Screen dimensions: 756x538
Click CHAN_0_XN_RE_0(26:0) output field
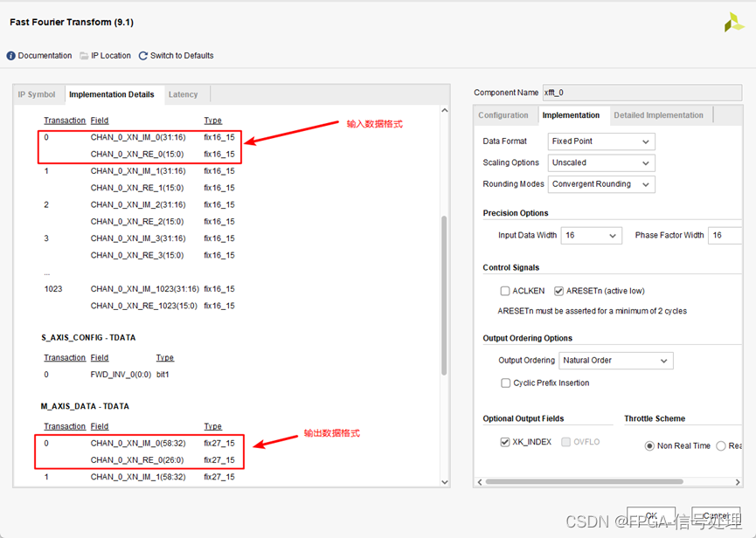pyautogui.click(x=137, y=460)
